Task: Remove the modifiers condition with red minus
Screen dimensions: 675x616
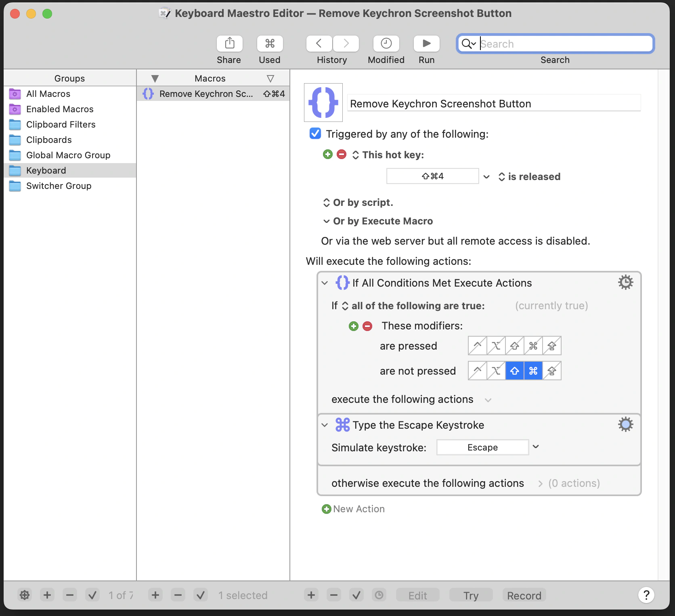Action: tap(367, 326)
